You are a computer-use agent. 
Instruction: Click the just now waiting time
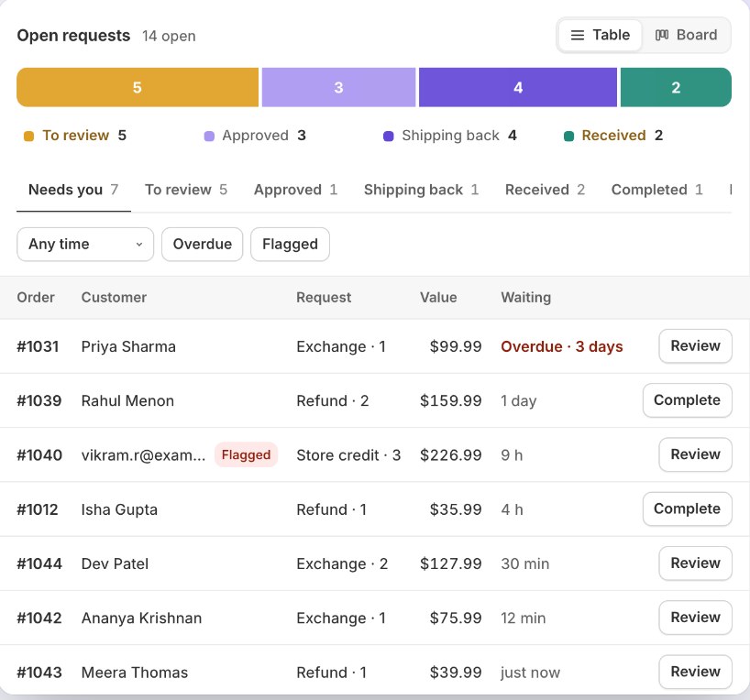point(530,673)
